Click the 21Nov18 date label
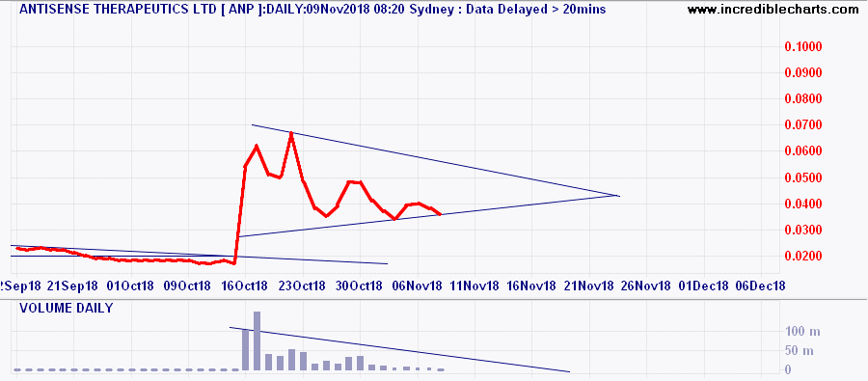This screenshot has height=381, width=868. point(588,286)
